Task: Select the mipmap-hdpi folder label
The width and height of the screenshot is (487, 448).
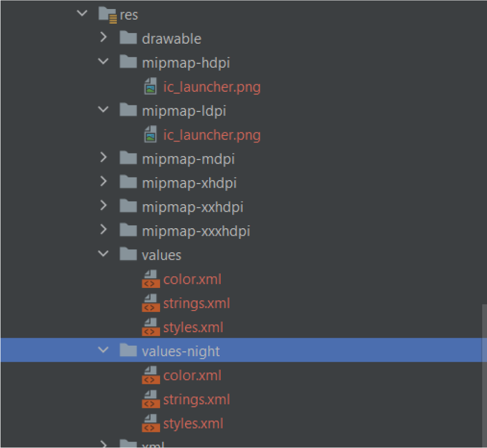Action: pyautogui.click(x=186, y=63)
